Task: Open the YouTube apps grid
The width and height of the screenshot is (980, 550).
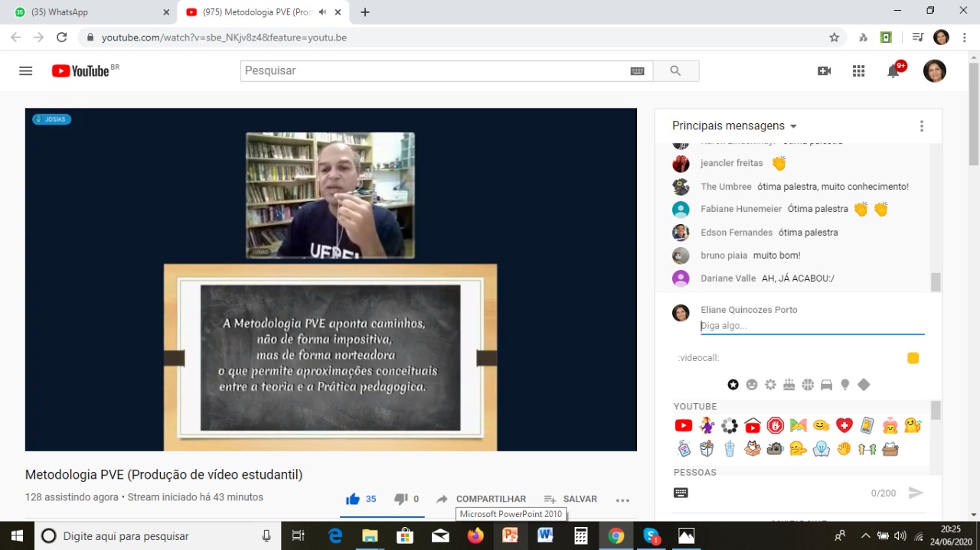Action: [x=858, y=71]
